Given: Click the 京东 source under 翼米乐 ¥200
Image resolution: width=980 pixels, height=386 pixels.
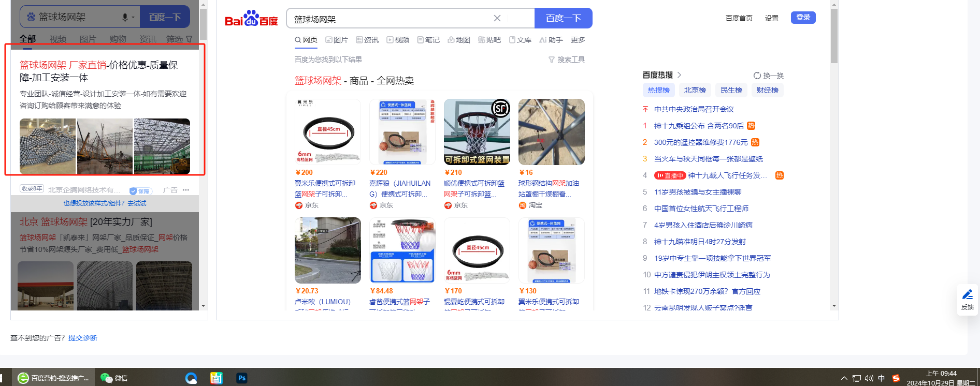Looking at the screenshot, I should click(307, 205).
